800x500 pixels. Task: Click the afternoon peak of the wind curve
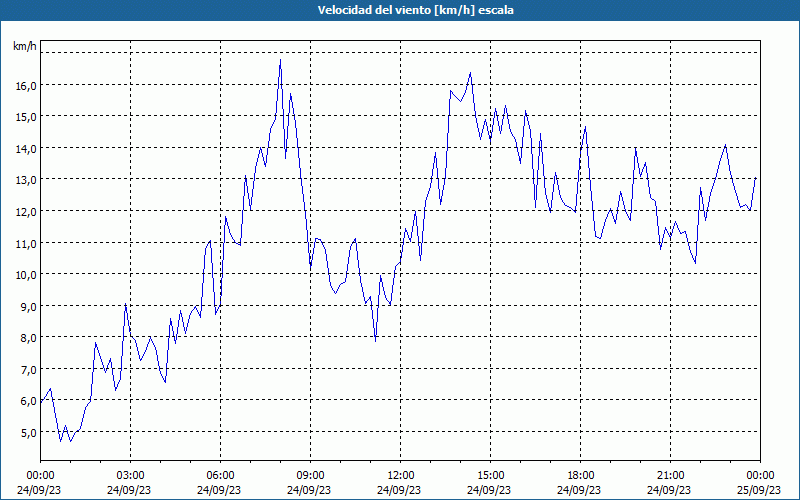pos(470,73)
